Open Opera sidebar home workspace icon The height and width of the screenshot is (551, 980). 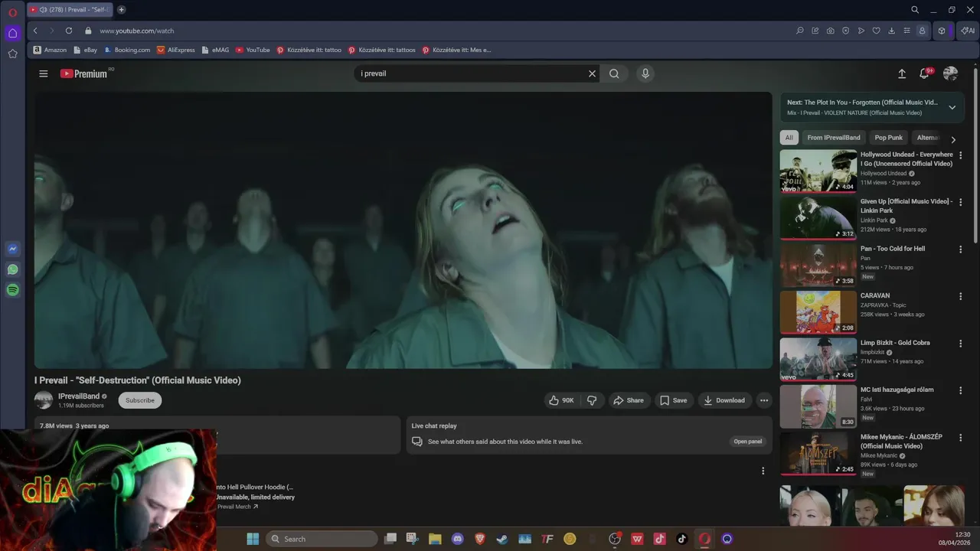pyautogui.click(x=12, y=33)
